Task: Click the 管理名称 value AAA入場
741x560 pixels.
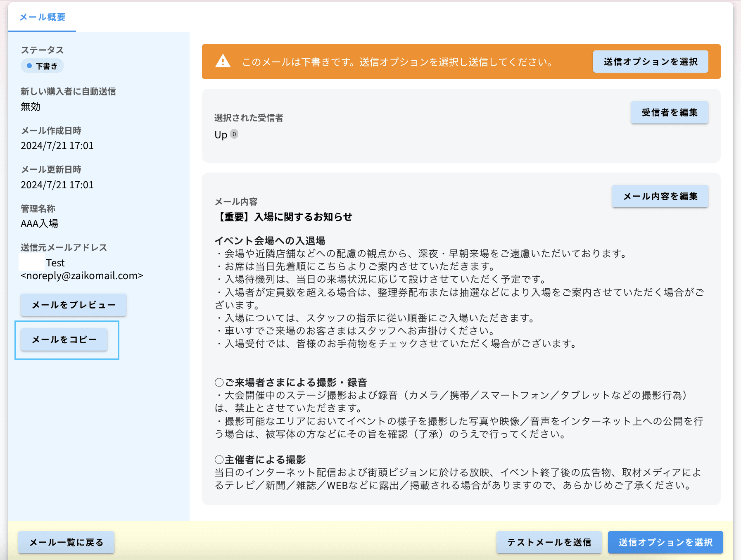Action: point(39,223)
